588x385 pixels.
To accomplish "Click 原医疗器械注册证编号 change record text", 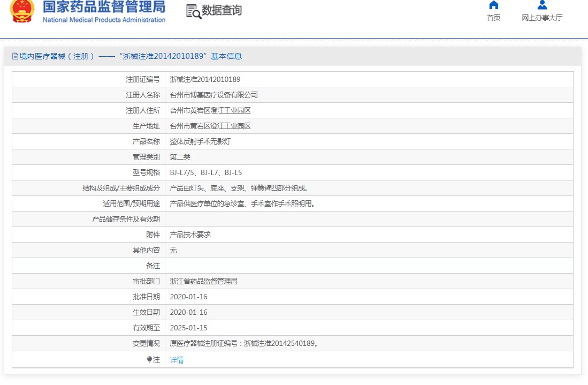I will pos(244,343).
